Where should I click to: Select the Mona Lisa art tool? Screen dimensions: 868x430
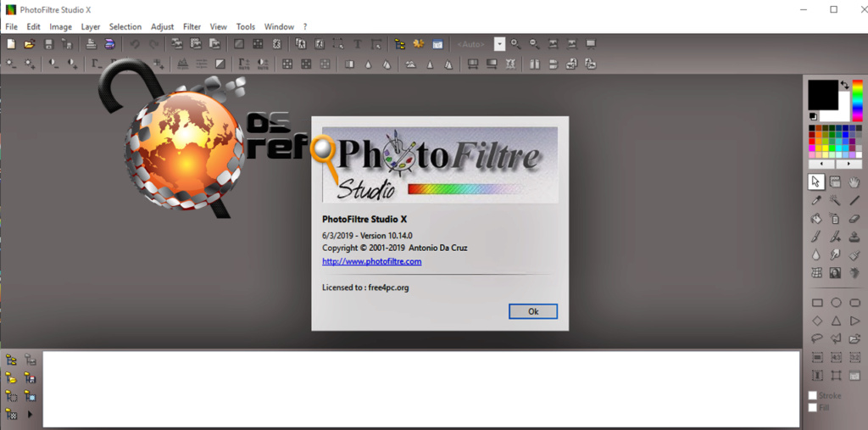pyautogui.click(x=835, y=272)
